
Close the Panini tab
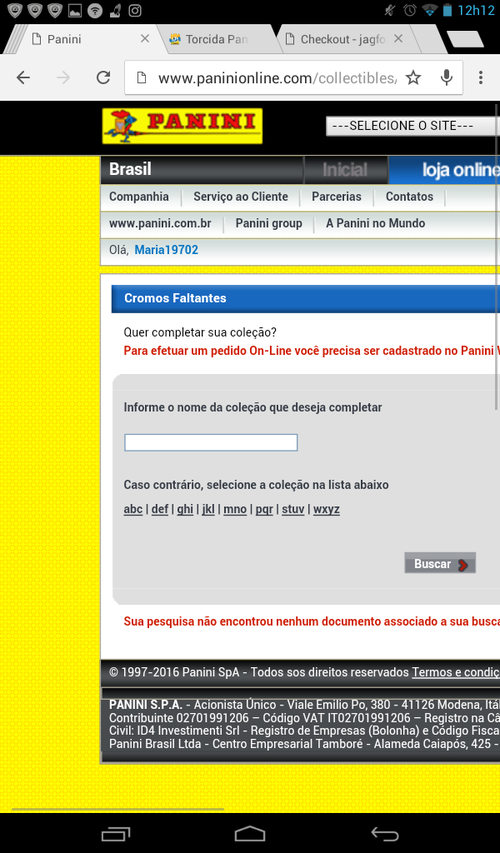[145, 39]
